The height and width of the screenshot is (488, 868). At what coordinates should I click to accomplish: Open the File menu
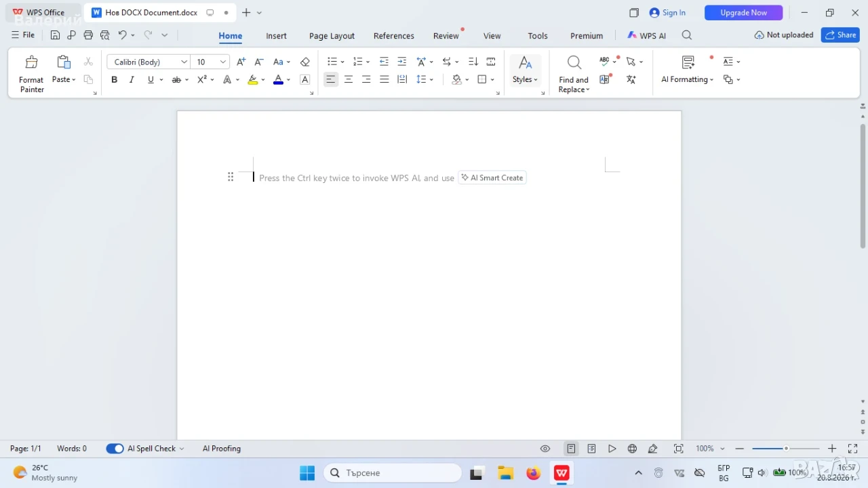tap(23, 35)
